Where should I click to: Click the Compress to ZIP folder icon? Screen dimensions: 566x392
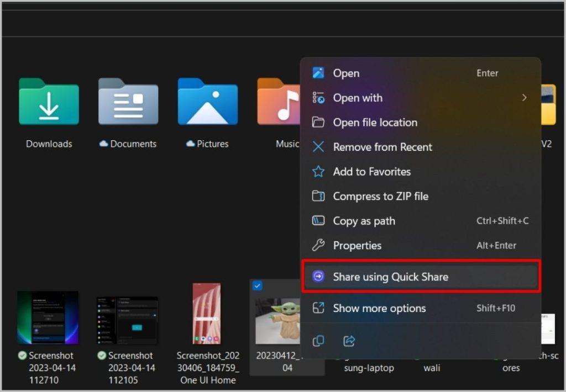(x=318, y=196)
